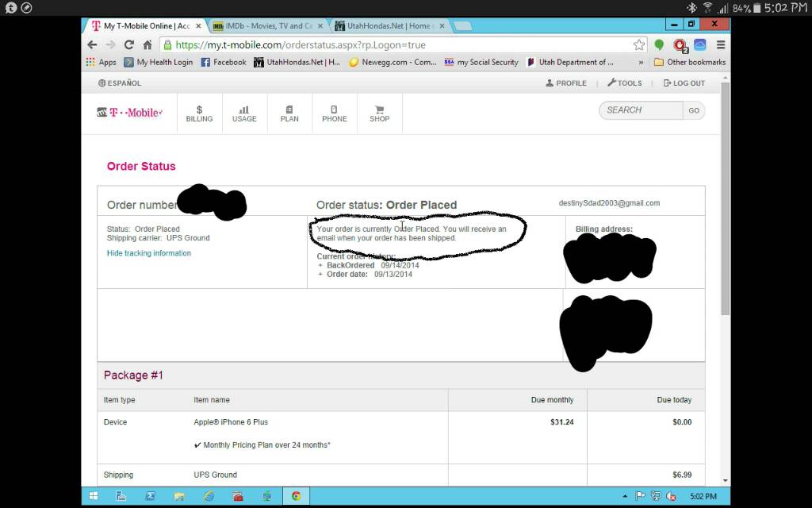812x508 pixels.
Task: Reload the page with refresh icon
Action: pos(129,45)
